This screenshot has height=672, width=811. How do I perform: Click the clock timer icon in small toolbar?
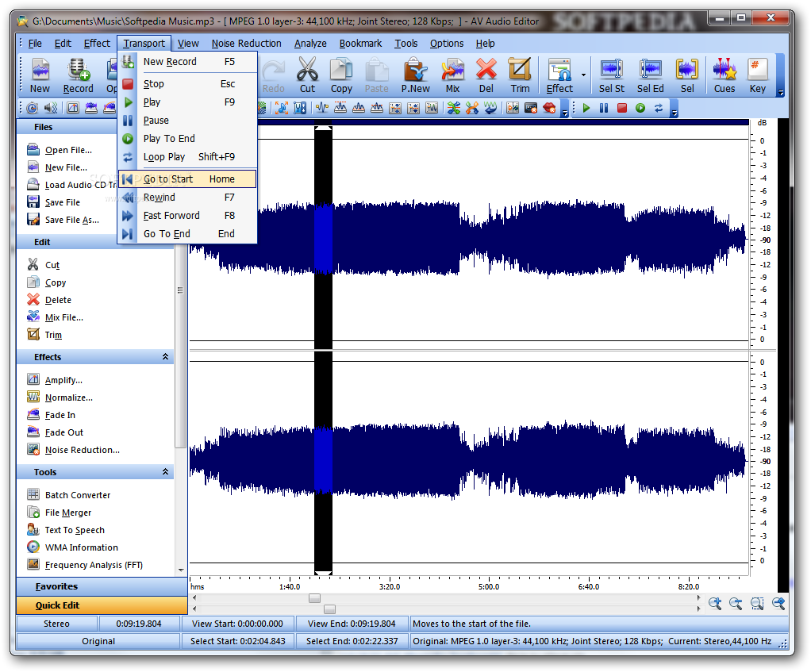point(32,108)
